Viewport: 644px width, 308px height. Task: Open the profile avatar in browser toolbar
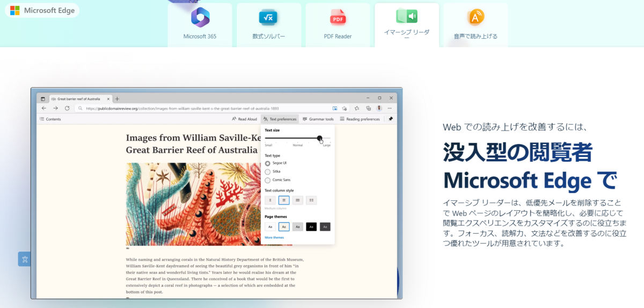[x=379, y=108]
